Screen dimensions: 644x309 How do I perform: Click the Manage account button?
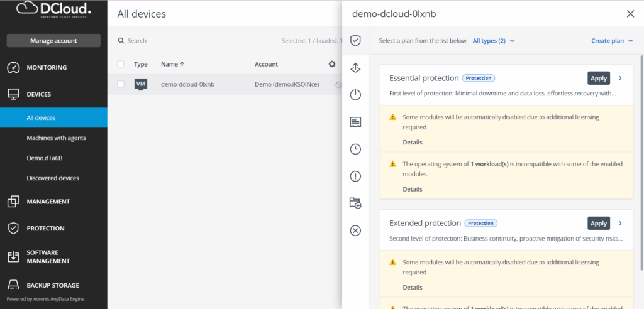point(53,41)
